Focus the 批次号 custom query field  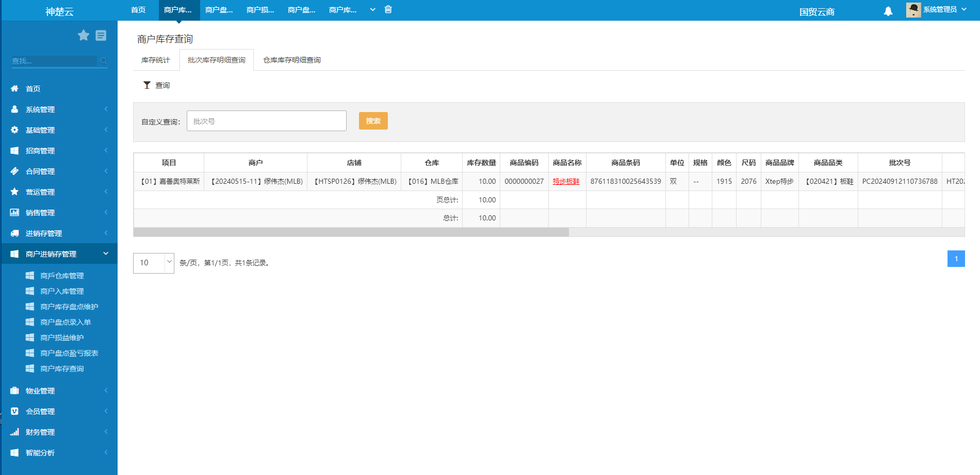267,121
